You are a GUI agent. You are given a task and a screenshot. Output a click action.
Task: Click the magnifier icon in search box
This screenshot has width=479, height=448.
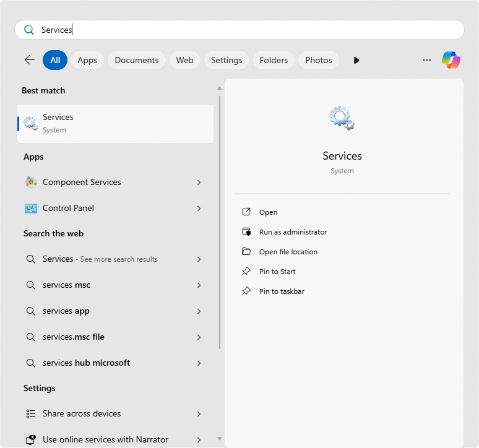28,30
